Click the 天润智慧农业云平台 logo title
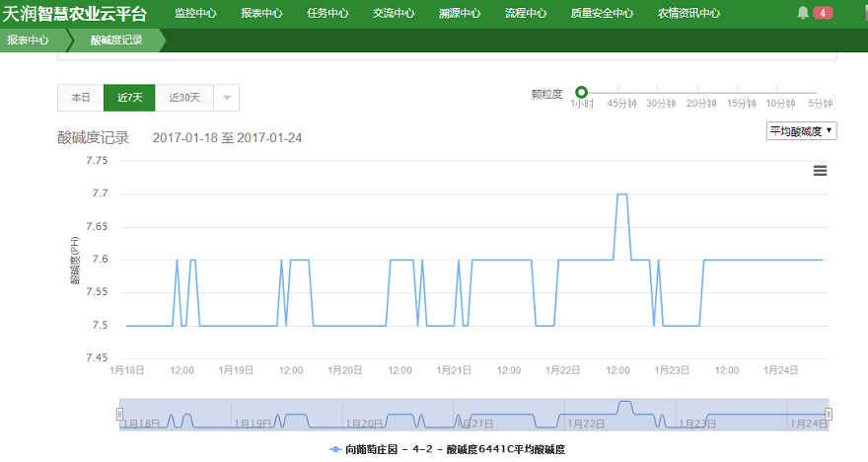The image size is (868, 462). click(75, 14)
